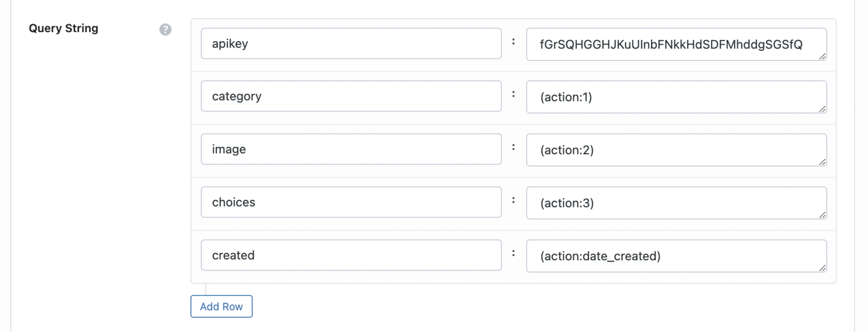Viewport: 868px width, 332px height.
Task: Click the Query String label
Action: (63, 28)
